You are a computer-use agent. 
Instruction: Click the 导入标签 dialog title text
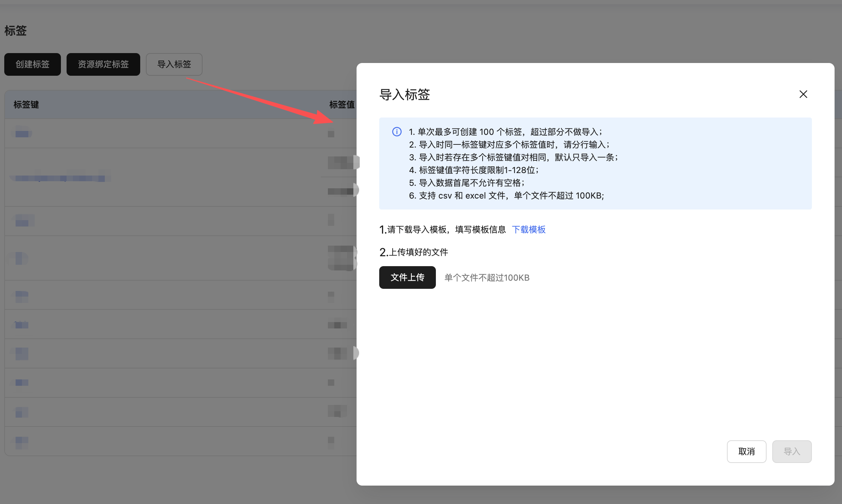click(x=404, y=94)
